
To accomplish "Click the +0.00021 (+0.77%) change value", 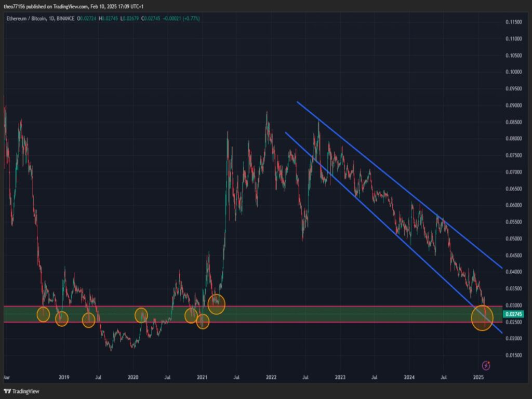I will coord(181,18).
